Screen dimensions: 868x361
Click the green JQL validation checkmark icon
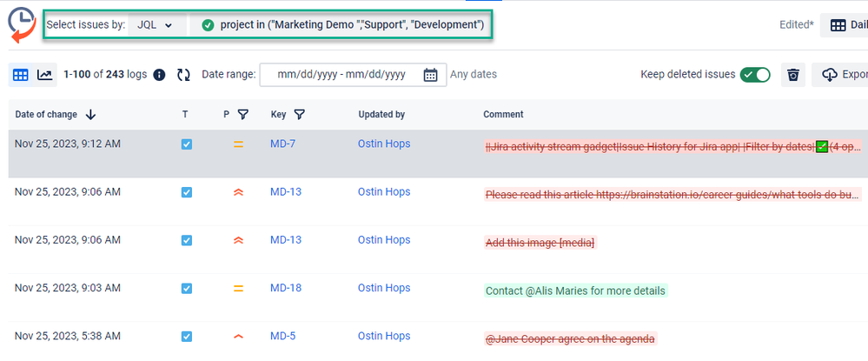click(x=209, y=25)
